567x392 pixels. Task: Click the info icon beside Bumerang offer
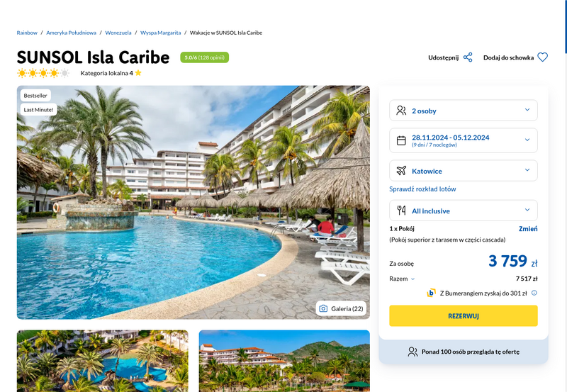click(x=534, y=293)
